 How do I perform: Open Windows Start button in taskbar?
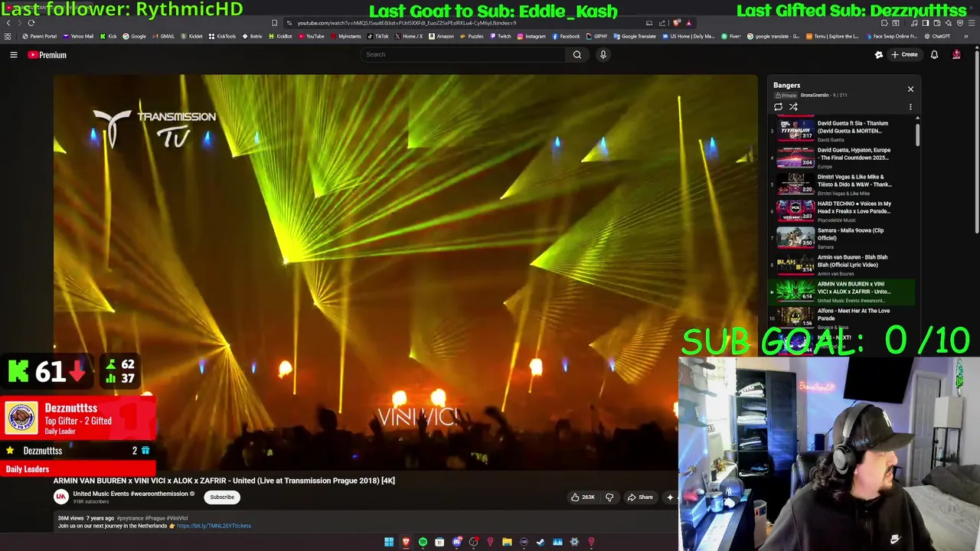(x=389, y=543)
